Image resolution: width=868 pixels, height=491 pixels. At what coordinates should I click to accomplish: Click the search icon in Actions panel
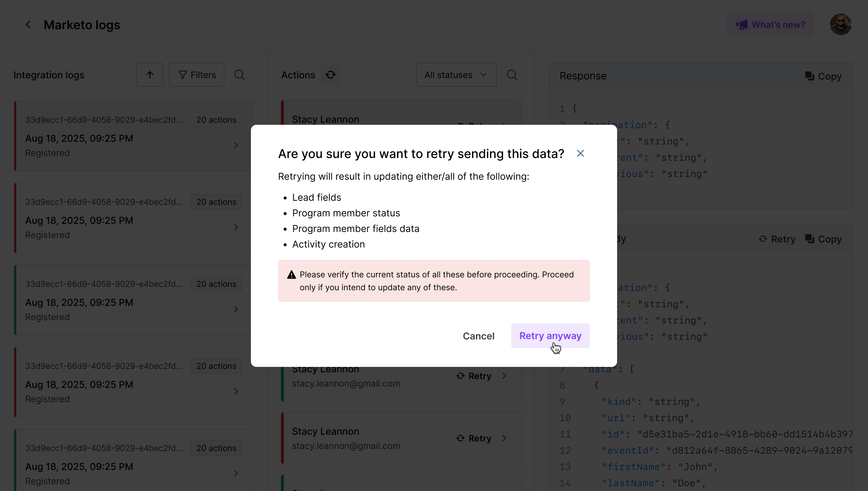pyautogui.click(x=512, y=75)
